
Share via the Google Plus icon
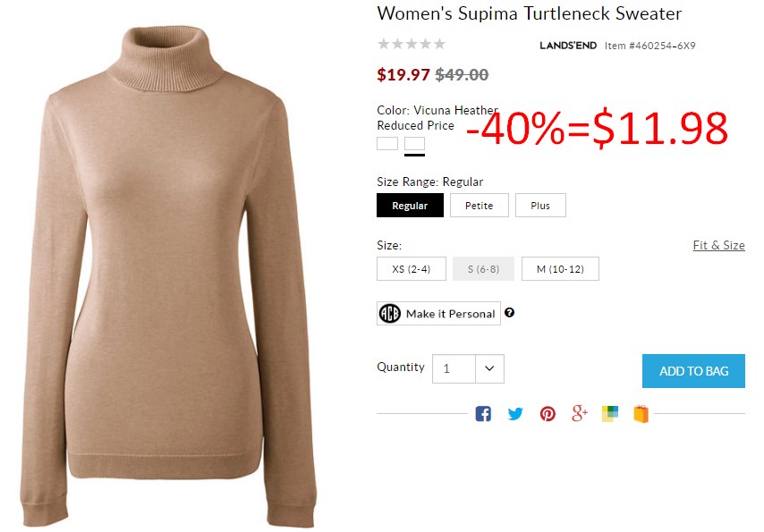[x=580, y=413]
